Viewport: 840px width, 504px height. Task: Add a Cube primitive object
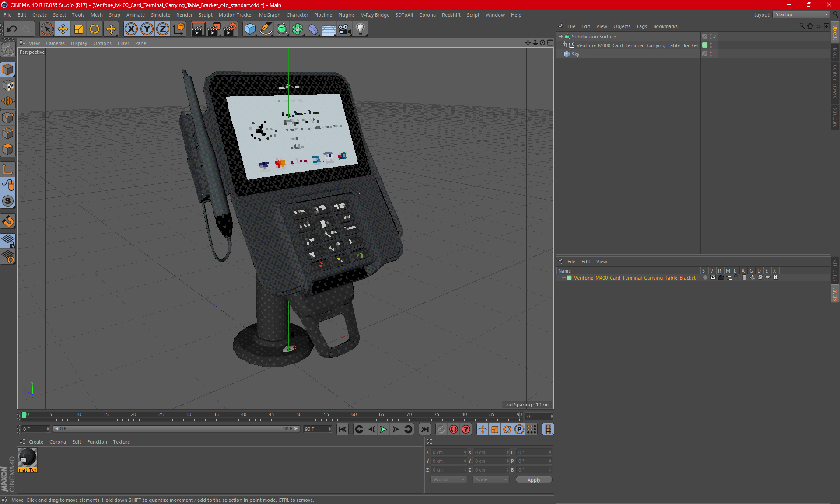pyautogui.click(x=250, y=29)
